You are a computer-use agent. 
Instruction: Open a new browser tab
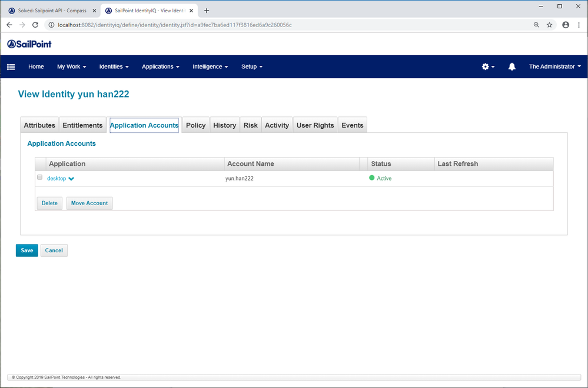(x=207, y=11)
